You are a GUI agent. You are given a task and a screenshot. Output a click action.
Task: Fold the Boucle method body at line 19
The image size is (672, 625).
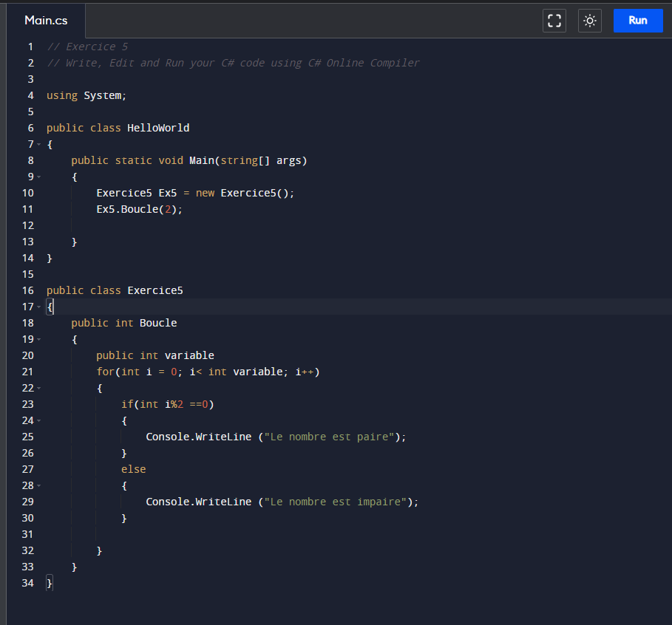pos(38,339)
